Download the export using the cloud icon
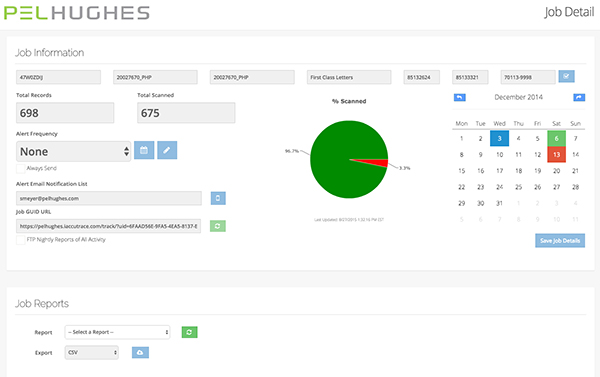600x377 pixels. [x=140, y=353]
